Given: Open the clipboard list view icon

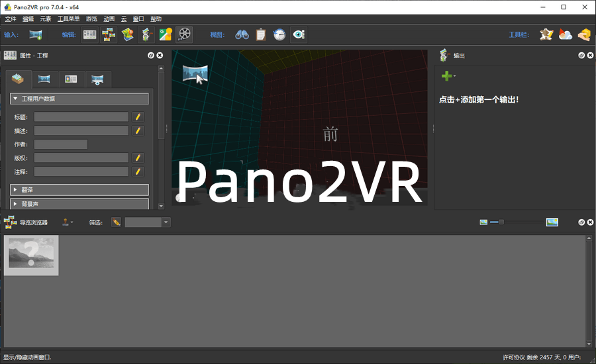Looking at the screenshot, I should coord(261,35).
